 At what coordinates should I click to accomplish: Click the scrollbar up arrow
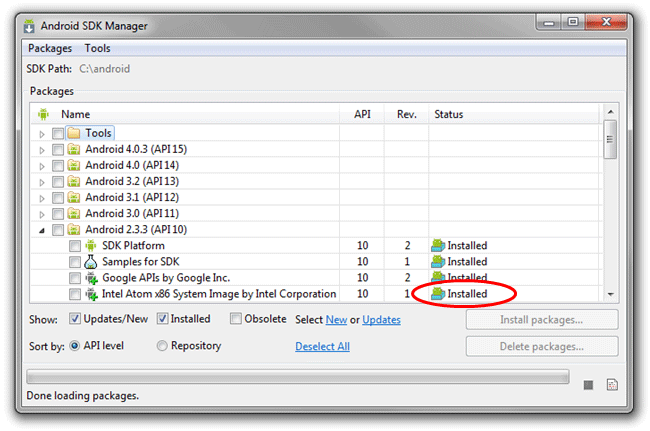click(x=610, y=112)
